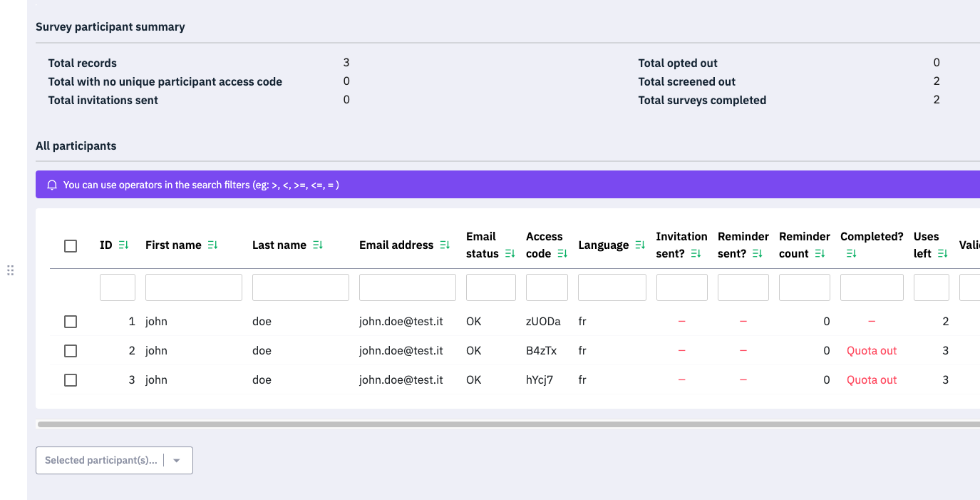This screenshot has width=980, height=500.
Task: Click the Email address sort icon
Action: [x=445, y=245]
